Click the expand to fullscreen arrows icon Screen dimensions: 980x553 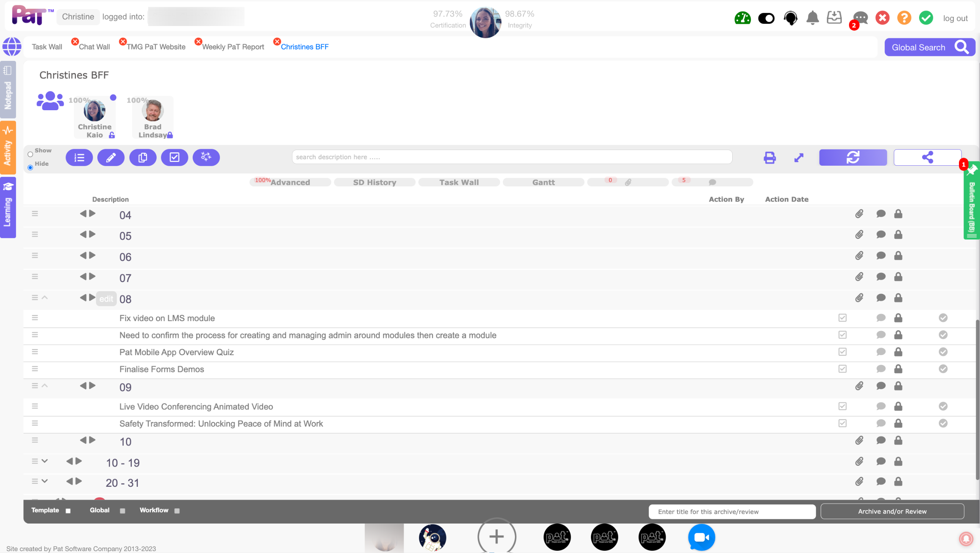coord(799,158)
